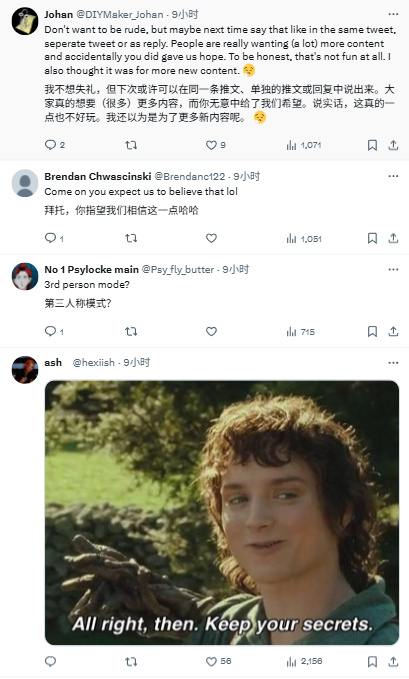This screenshot has height=679, width=409.
Task: Bookmark Johan's tweet
Action: click(x=372, y=145)
